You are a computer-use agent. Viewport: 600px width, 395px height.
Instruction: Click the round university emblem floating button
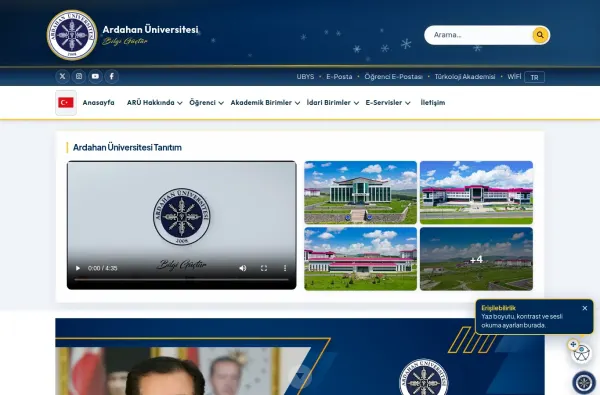coord(584,382)
